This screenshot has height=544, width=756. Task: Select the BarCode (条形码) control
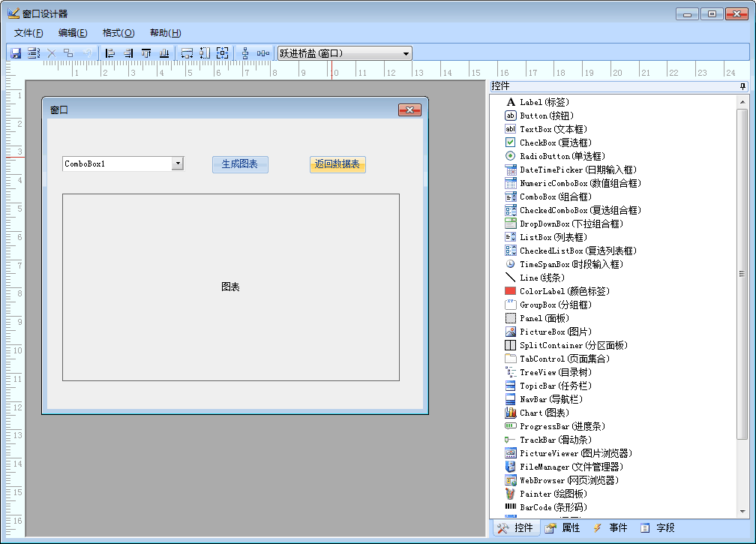click(546, 507)
